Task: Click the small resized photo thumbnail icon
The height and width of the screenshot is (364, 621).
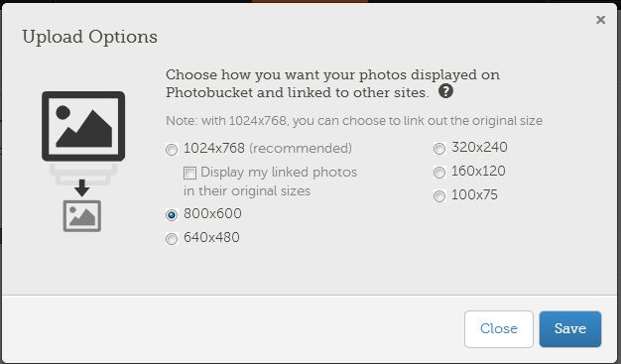Action: point(82,216)
